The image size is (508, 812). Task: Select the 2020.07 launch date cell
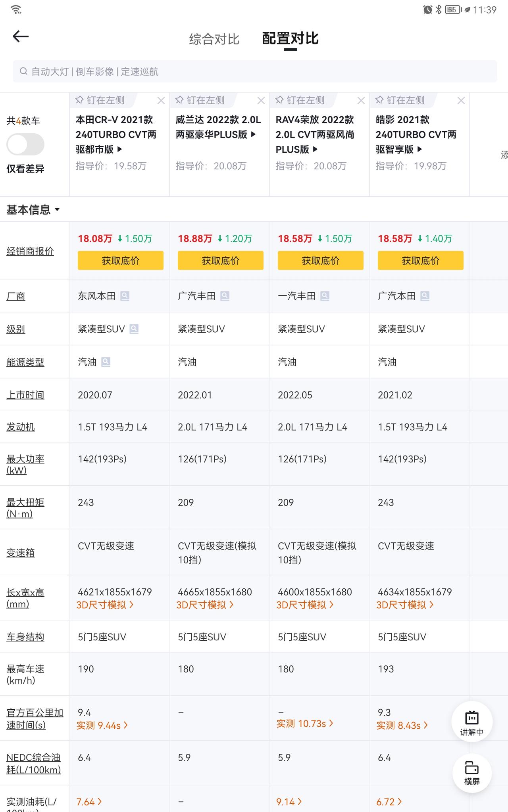coord(120,395)
